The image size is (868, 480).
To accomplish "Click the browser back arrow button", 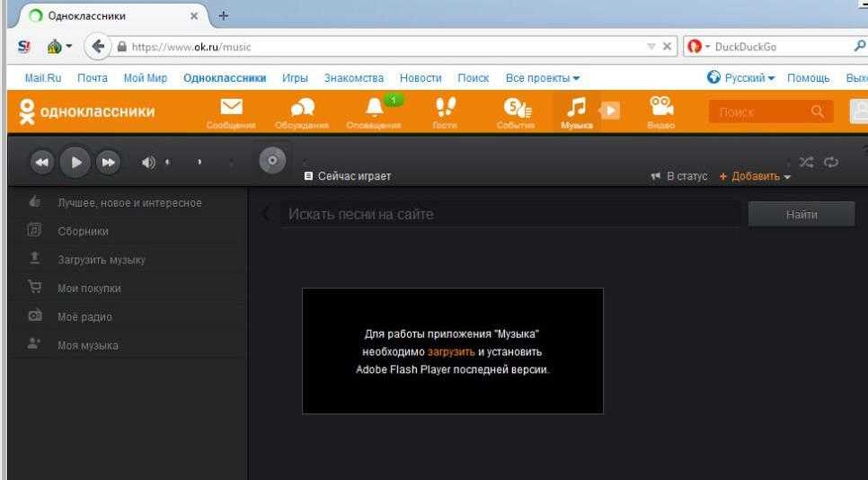I will point(97,47).
